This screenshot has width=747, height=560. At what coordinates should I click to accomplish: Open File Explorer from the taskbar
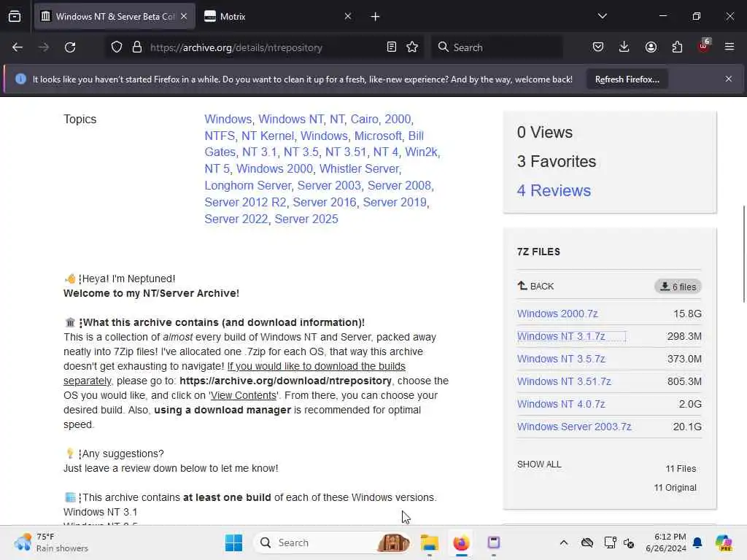pos(429,542)
